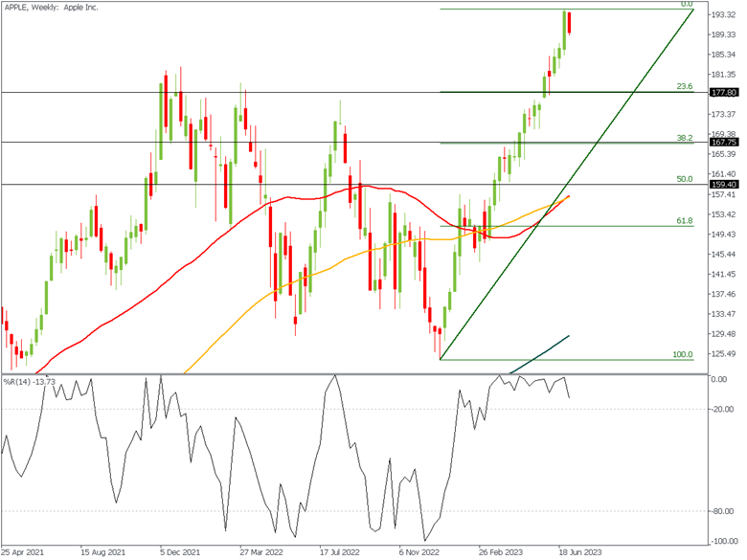
Task: Click the 145.44 price axis value
Action: [723, 255]
